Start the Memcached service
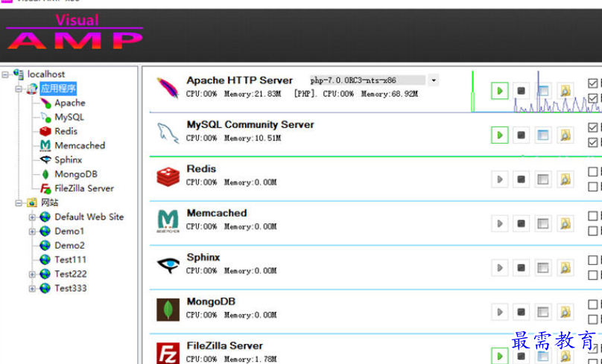The width and height of the screenshot is (602, 364). pos(499,223)
